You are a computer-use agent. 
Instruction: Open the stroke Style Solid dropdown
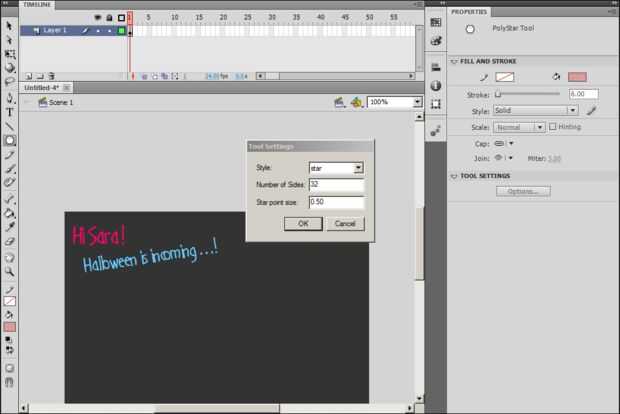(536, 110)
